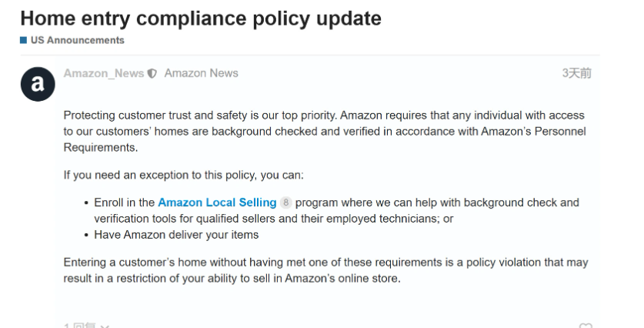The image size is (644, 328).
Task: Click the 3天前 post timestamp
Action: click(576, 73)
